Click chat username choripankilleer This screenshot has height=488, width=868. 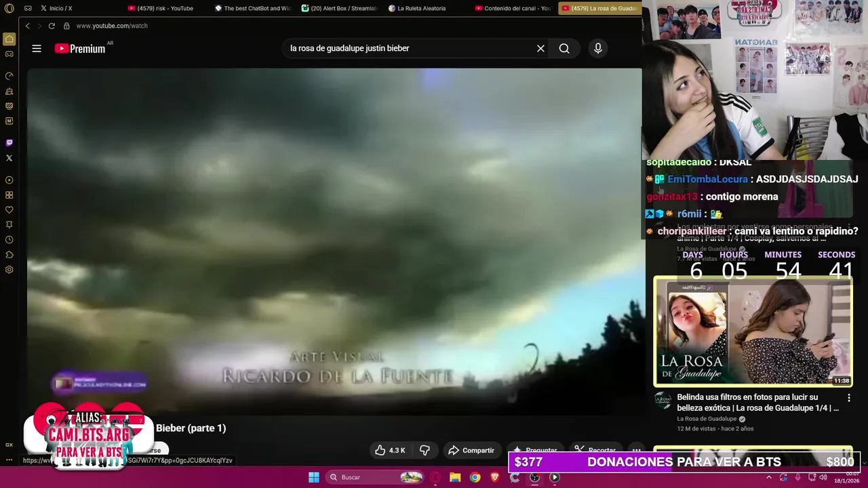[692, 231]
